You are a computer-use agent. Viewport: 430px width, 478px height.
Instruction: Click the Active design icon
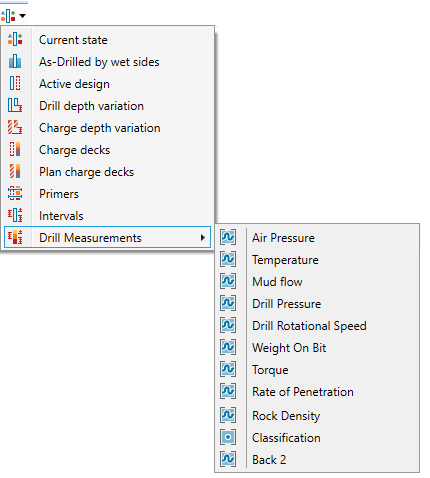[x=15, y=83]
